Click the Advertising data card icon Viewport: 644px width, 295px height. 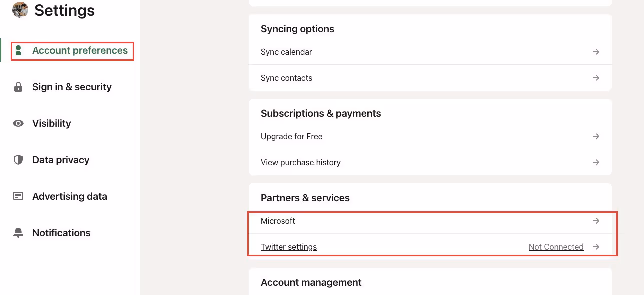click(x=18, y=196)
